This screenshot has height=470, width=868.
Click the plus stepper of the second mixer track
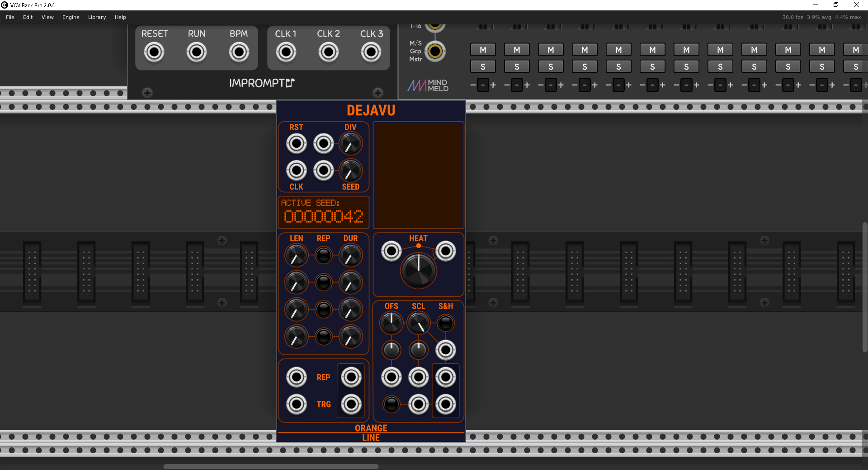[x=527, y=85]
